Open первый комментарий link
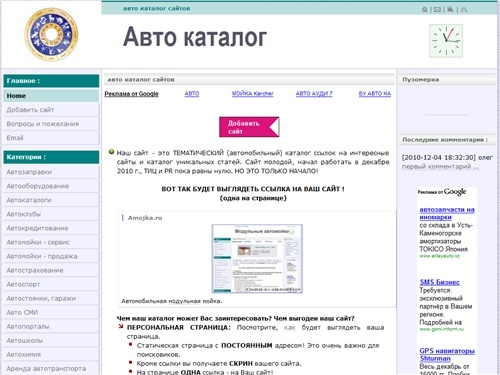The width and height of the screenshot is (500, 375). tap(440, 167)
